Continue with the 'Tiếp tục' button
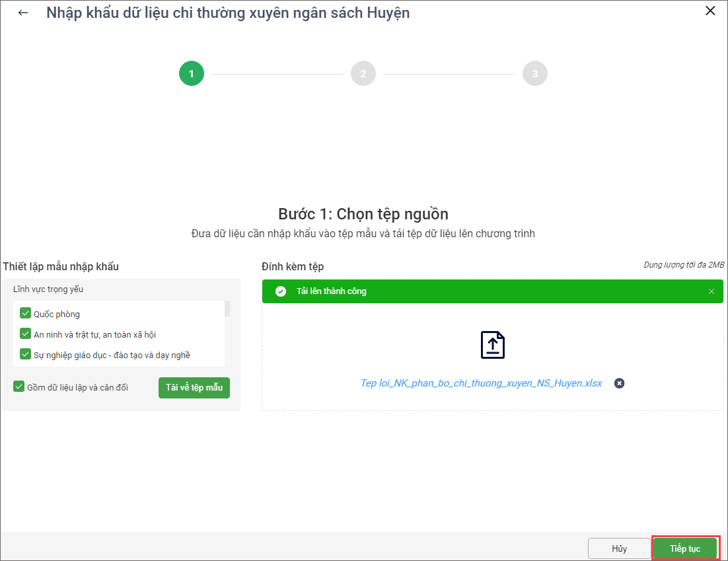The image size is (728, 561). coord(685,548)
